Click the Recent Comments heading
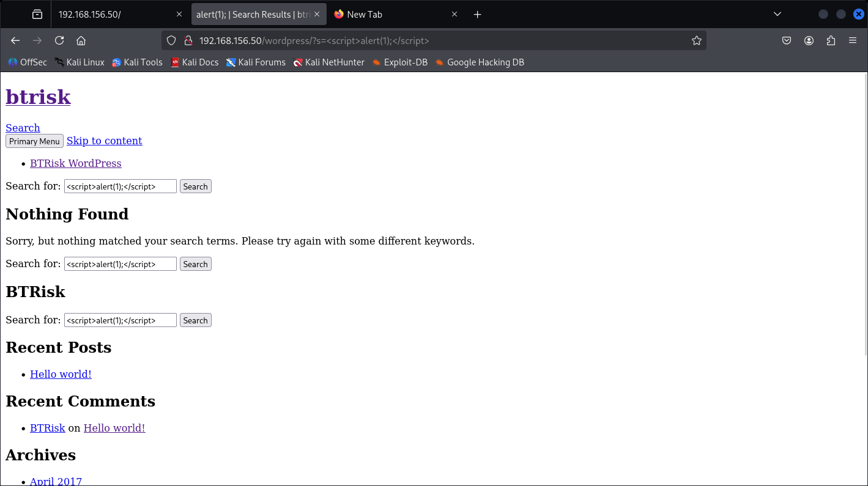The width and height of the screenshot is (868, 486). (81, 401)
